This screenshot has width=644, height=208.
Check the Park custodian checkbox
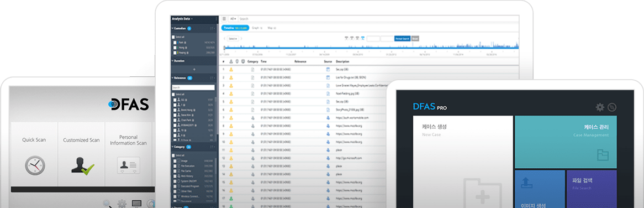pos(175,43)
